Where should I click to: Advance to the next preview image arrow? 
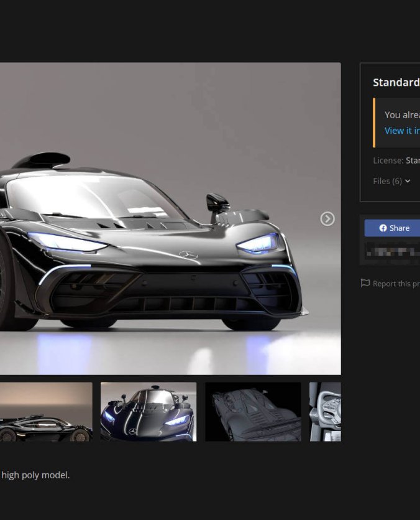pyautogui.click(x=327, y=219)
